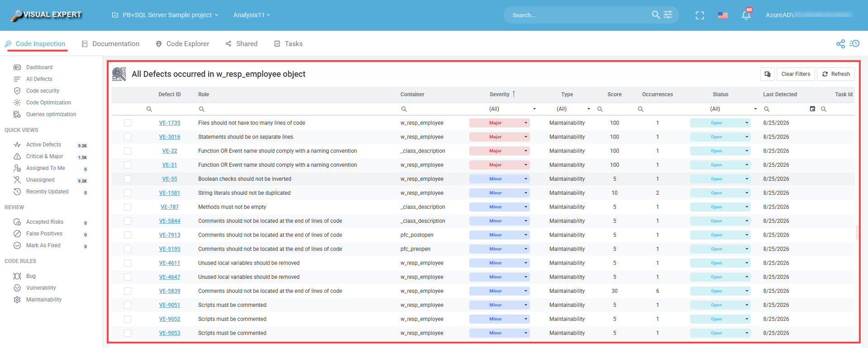Open the history clock list icon
This screenshot has height=348, width=868.
[854, 44]
